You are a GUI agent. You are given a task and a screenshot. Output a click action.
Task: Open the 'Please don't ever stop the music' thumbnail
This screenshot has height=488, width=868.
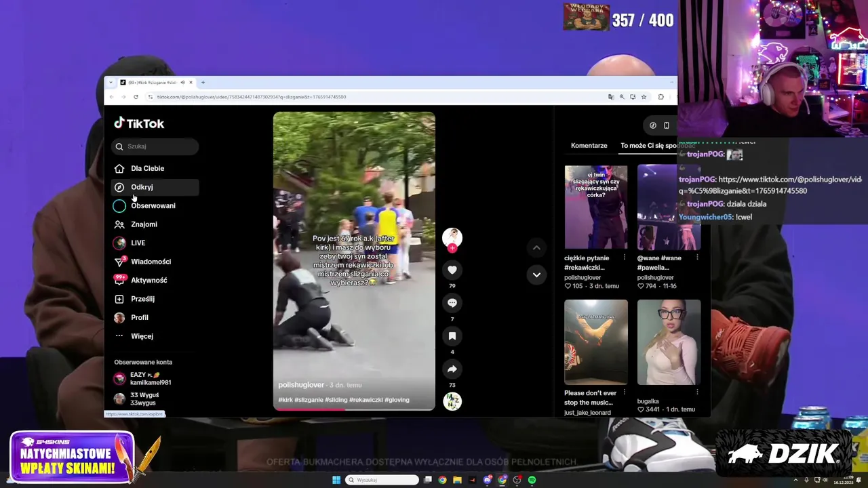(596, 342)
